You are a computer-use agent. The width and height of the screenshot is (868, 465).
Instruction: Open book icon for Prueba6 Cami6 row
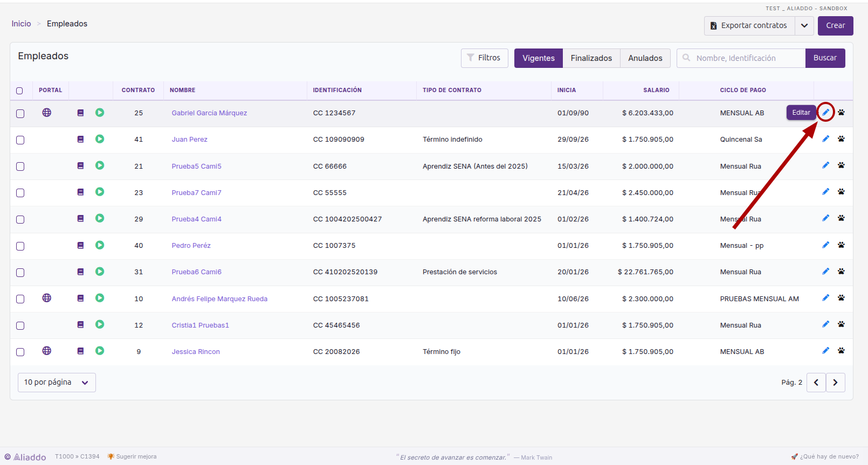click(80, 272)
